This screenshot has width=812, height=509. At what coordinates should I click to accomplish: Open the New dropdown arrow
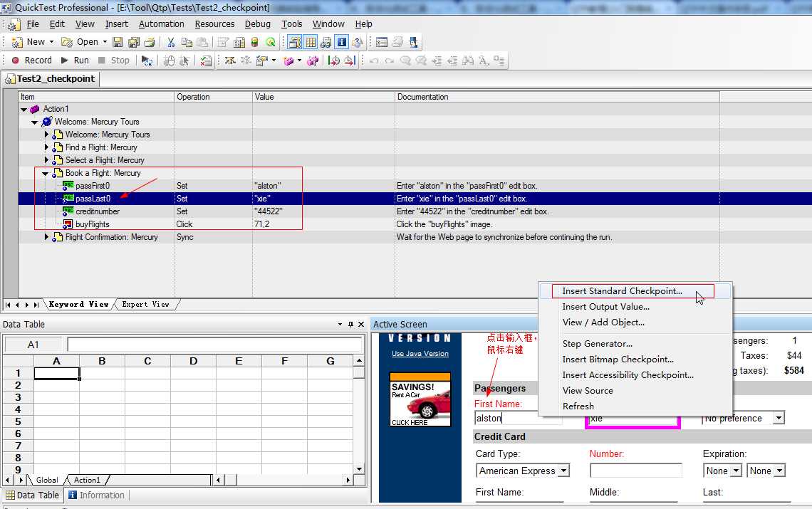pyautogui.click(x=51, y=42)
